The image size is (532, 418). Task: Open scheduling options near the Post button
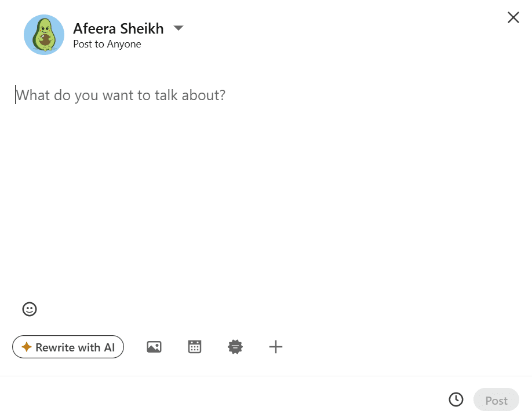point(456,399)
